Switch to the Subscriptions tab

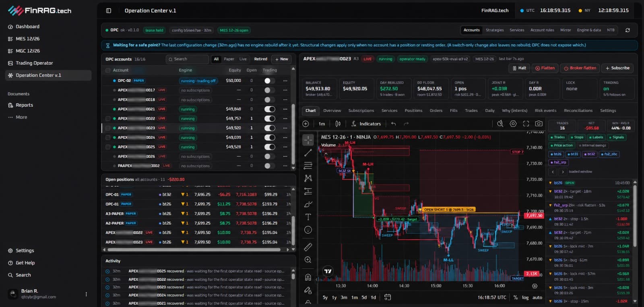pyautogui.click(x=361, y=111)
